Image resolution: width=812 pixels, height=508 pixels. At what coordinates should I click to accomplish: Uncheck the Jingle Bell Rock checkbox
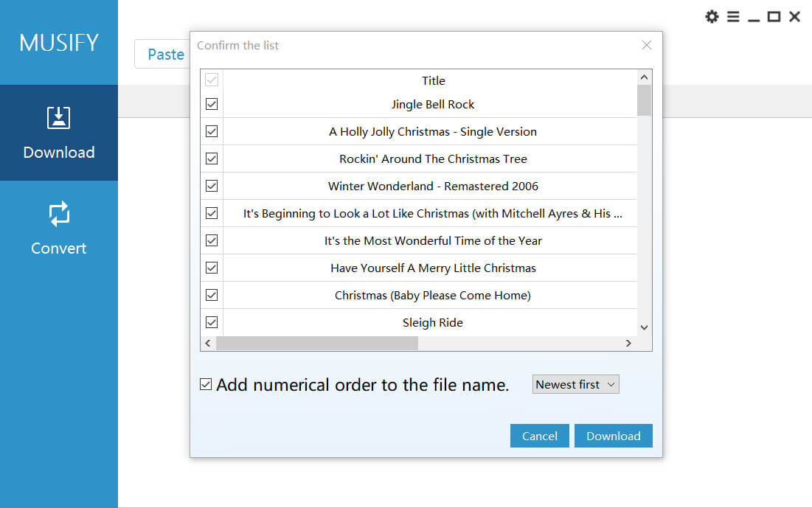coord(211,104)
